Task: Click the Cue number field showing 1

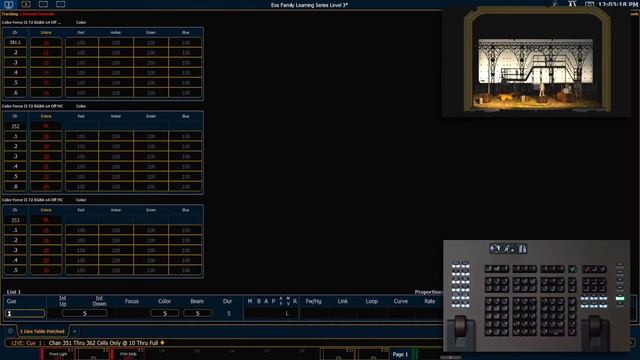Action: [x=25, y=313]
